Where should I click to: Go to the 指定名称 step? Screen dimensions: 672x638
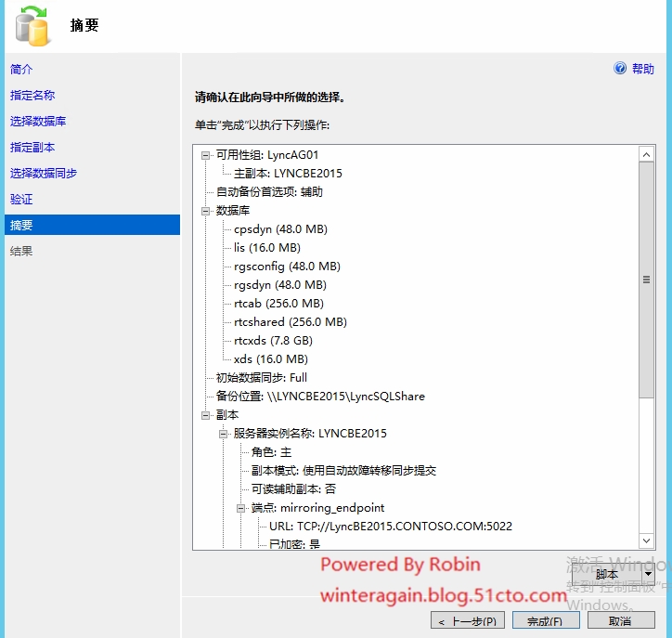pyautogui.click(x=32, y=95)
